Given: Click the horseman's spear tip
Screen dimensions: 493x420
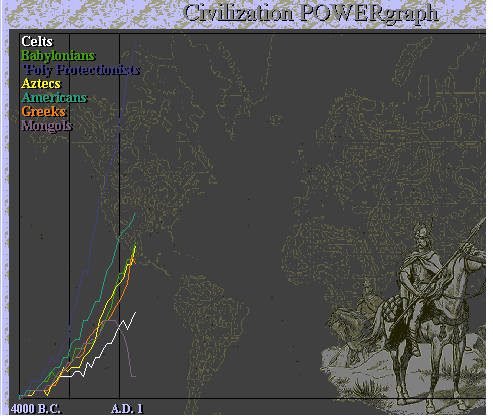Looking at the screenshot, I should (484, 221).
